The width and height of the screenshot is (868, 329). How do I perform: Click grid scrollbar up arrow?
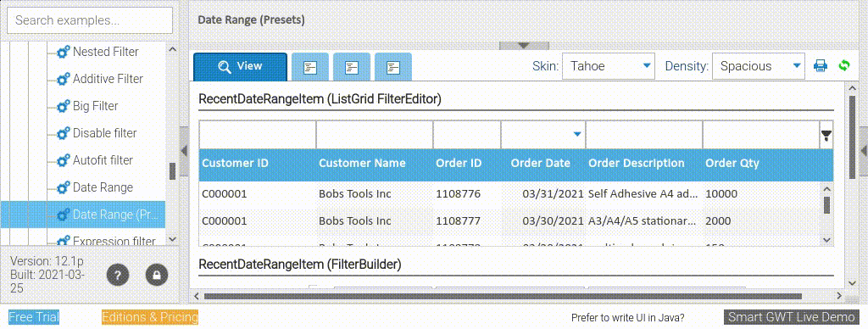coord(826,188)
